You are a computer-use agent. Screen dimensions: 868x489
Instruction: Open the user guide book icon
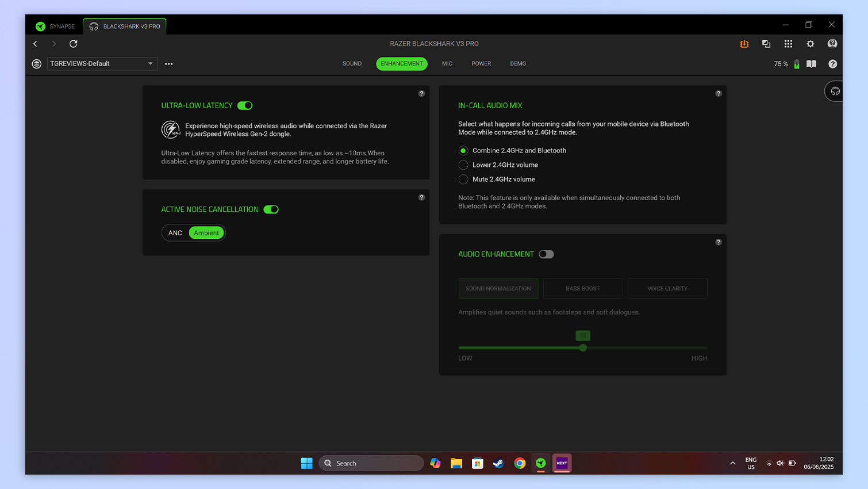click(x=812, y=64)
